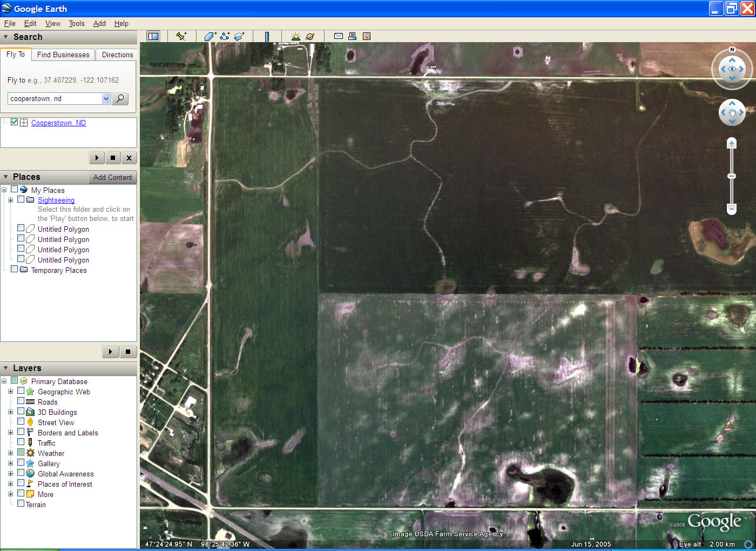Select the Add Polygon tool

[x=211, y=36]
